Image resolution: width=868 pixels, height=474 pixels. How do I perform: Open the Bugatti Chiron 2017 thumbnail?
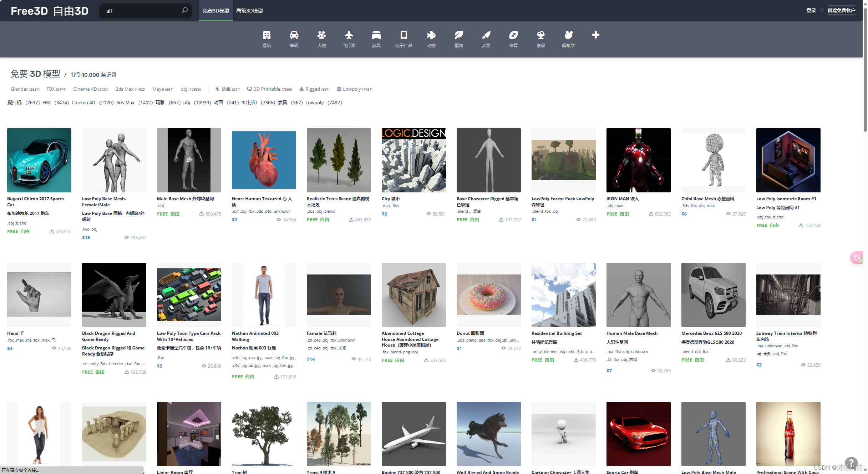(x=39, y=160)
